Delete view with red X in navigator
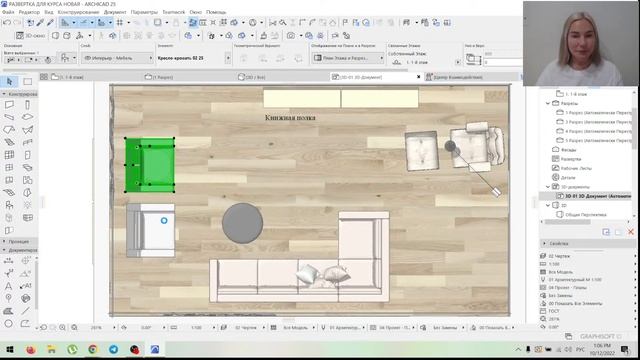Viewport: 640px width, 360px height. coord(631,232)
